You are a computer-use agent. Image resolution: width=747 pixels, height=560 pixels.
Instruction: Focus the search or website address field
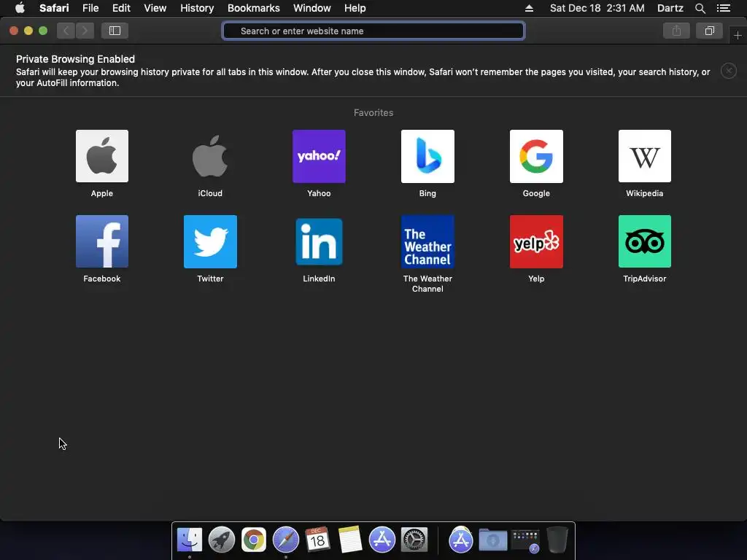point(373,31)
